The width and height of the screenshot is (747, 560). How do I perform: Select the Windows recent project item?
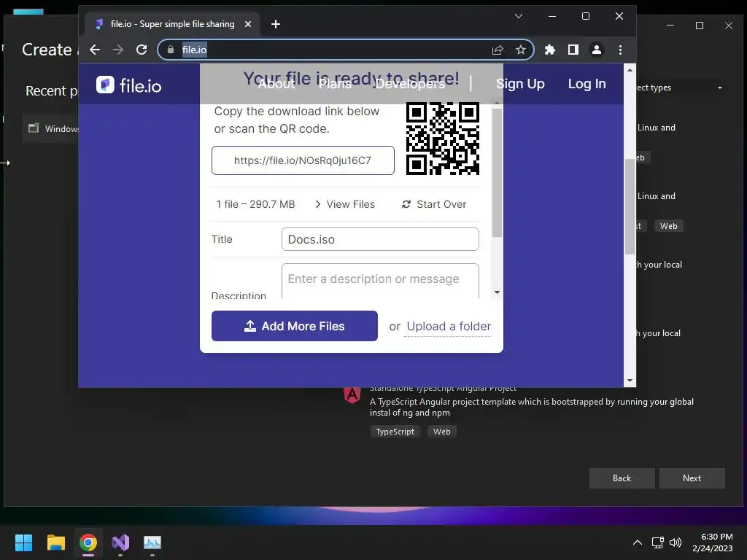point(50,128)
